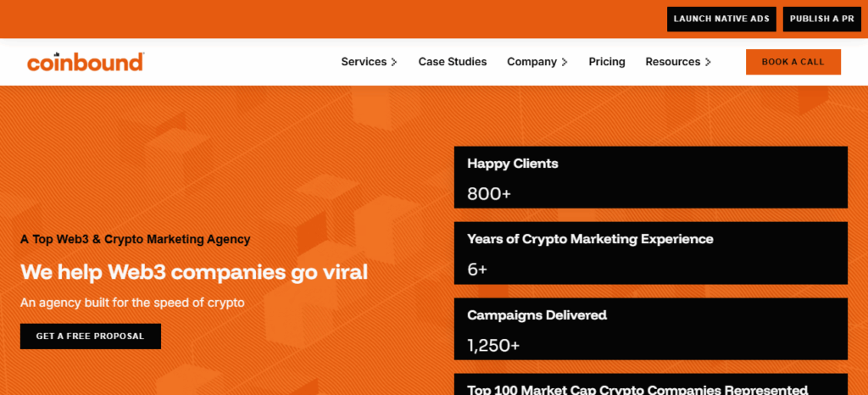Expand the Company dropdown chevron
This screenshot has height=395, width=868.
pos(565,62)
